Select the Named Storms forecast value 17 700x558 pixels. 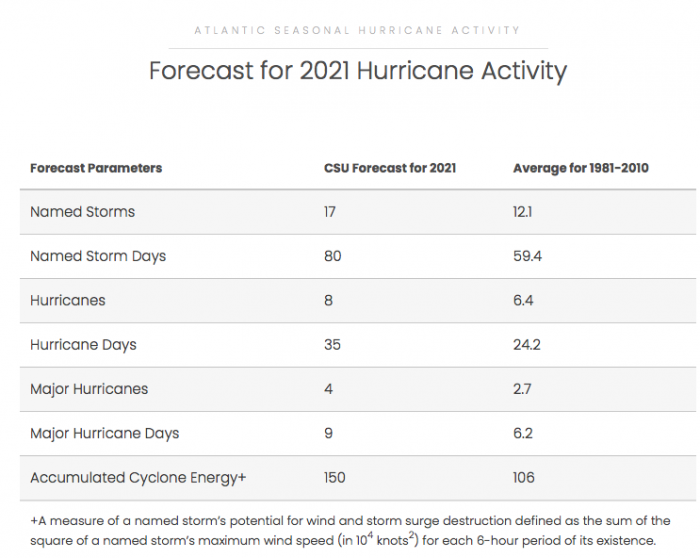click(333, 212)
